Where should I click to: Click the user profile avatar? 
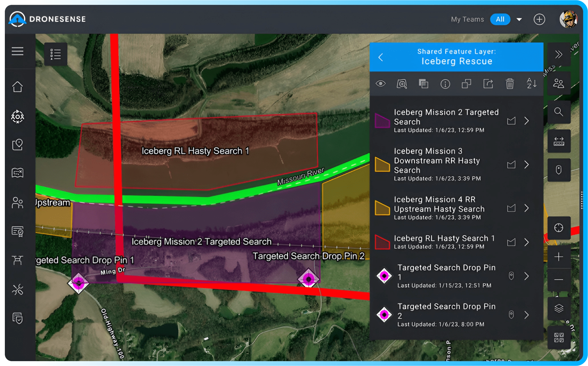[568, 19]
